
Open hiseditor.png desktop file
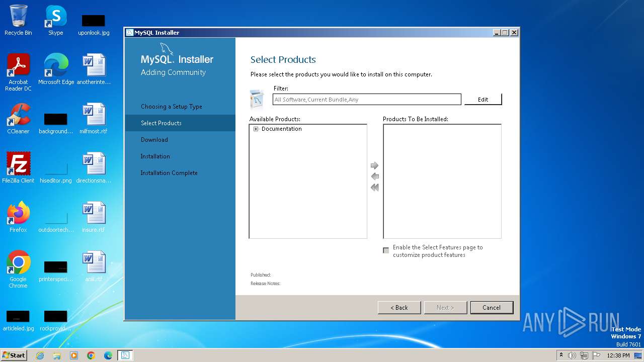(x=56, y=172)
